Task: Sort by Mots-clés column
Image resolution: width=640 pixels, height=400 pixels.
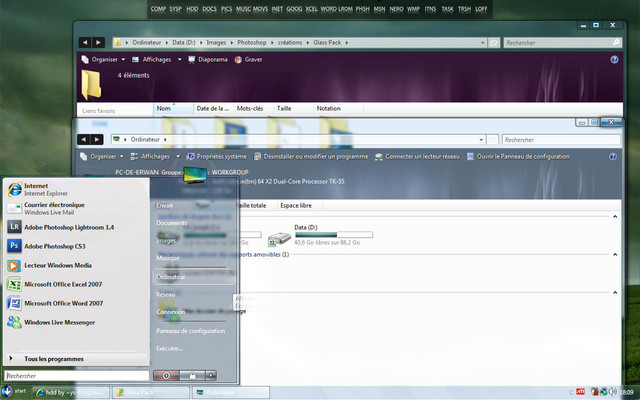Action: (x=253, y=109)
